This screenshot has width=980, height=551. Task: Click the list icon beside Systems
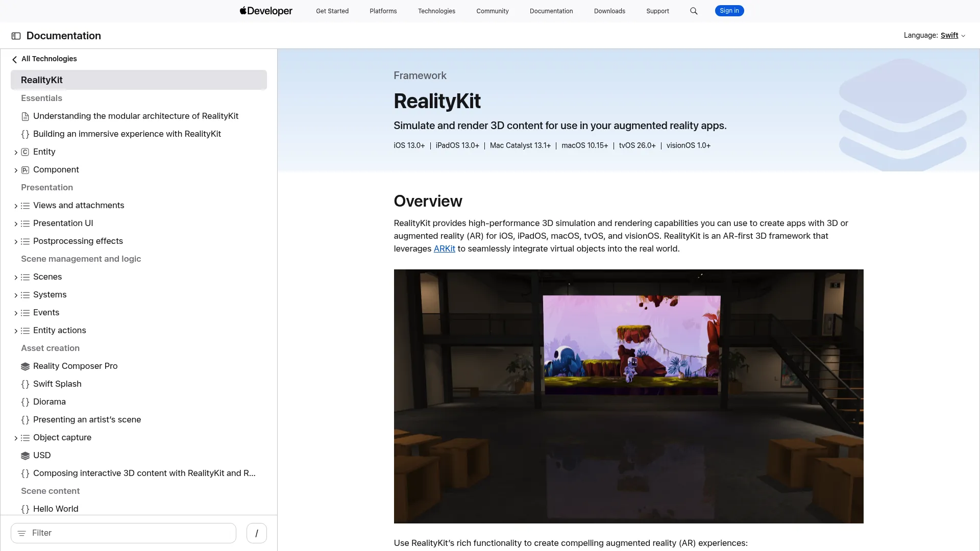point(25,295)
